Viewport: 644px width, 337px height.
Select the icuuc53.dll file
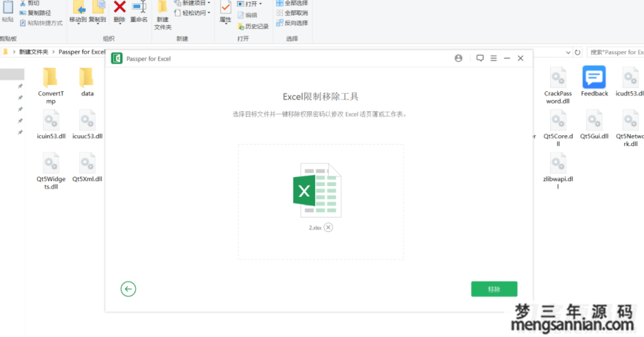pos(87,124)
